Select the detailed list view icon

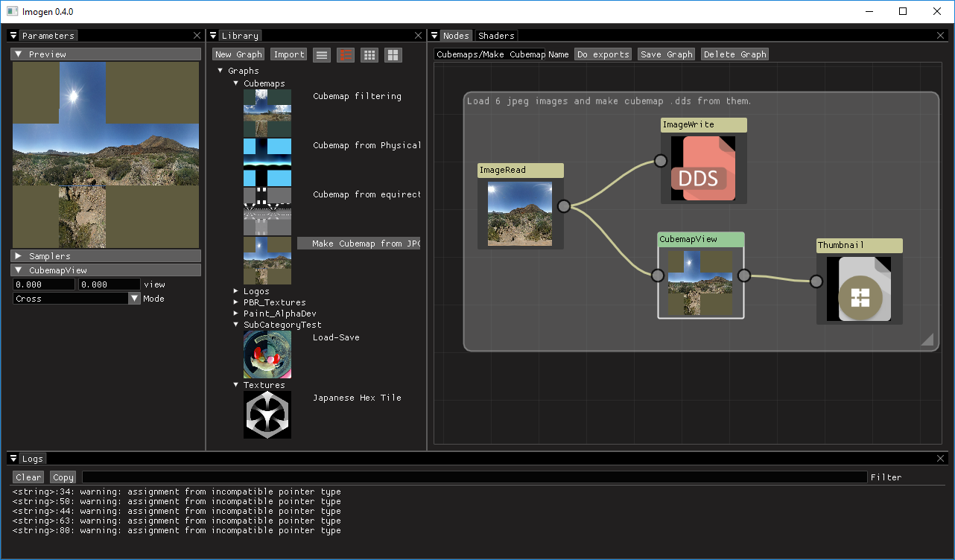(346, 54)
